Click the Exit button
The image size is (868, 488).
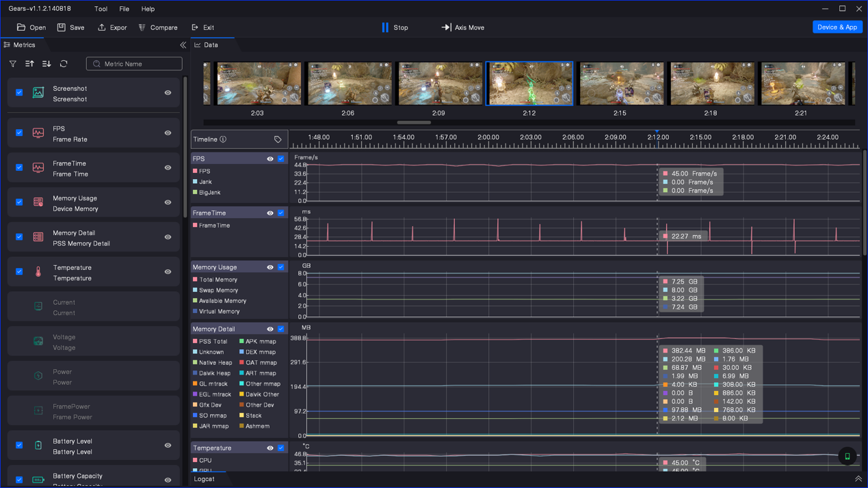(202, 27)
